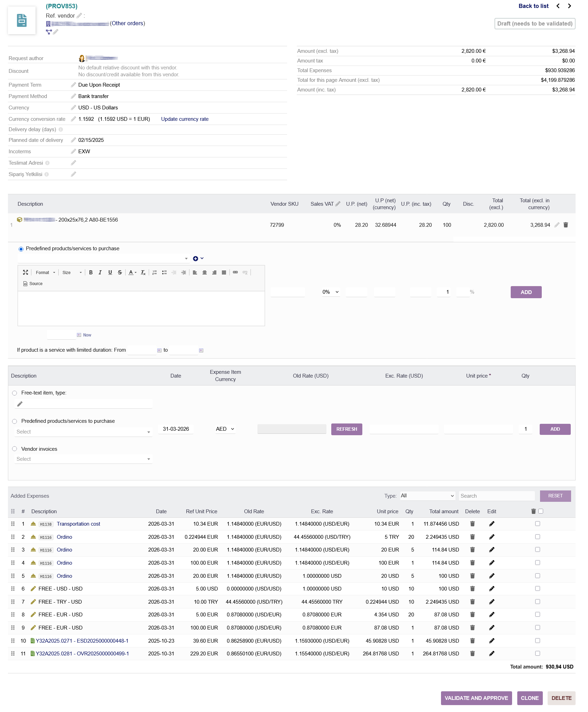Toggle strikethrough in the editor toolbar
The height and width of the screenshot is (712, 588).
(x=120, y=272)
